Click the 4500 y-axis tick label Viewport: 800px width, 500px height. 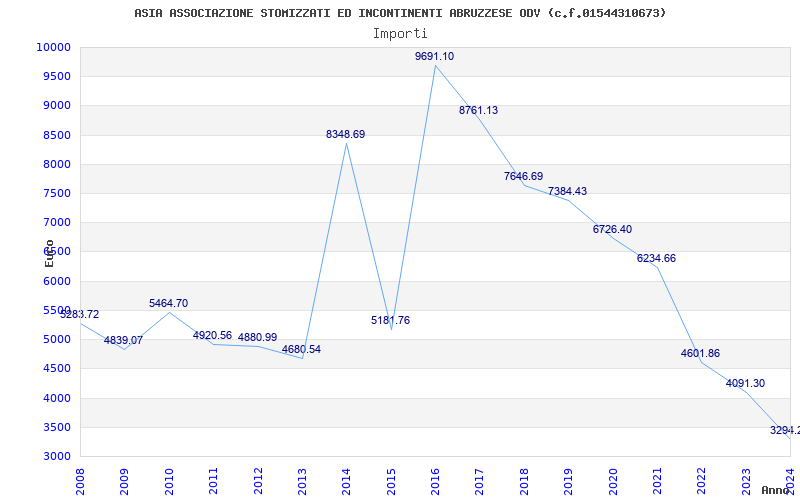tap(56, 369)
